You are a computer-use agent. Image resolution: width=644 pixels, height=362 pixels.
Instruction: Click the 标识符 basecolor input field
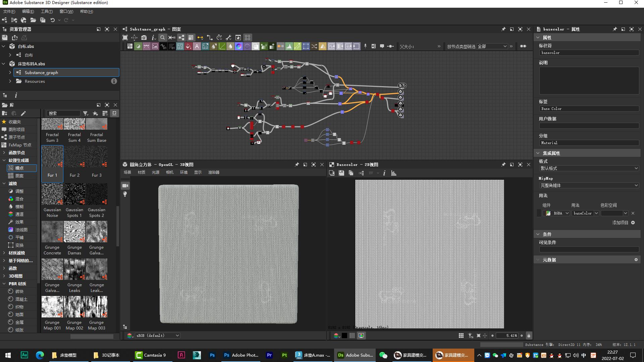click(x=589, y=53)
